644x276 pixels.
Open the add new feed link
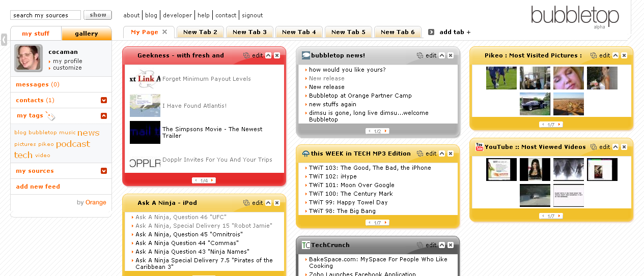(x=38, y=187)
